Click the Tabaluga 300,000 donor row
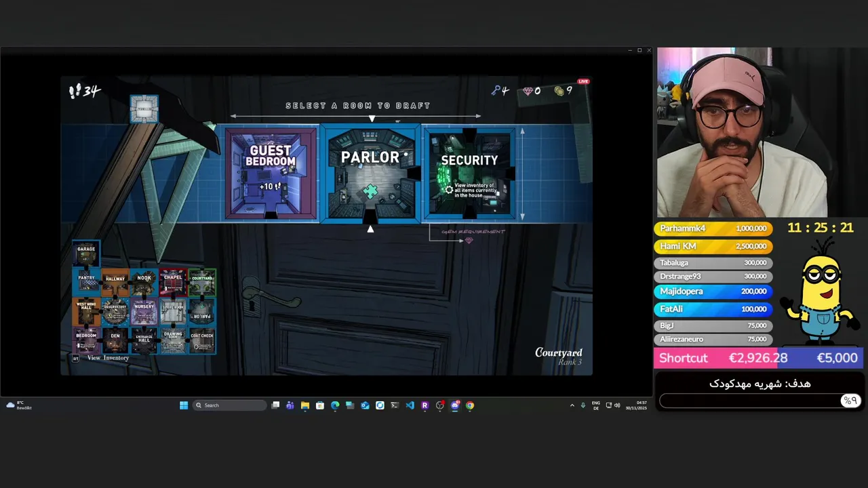This screenshot has width=868, height=488. pos(712,262)
